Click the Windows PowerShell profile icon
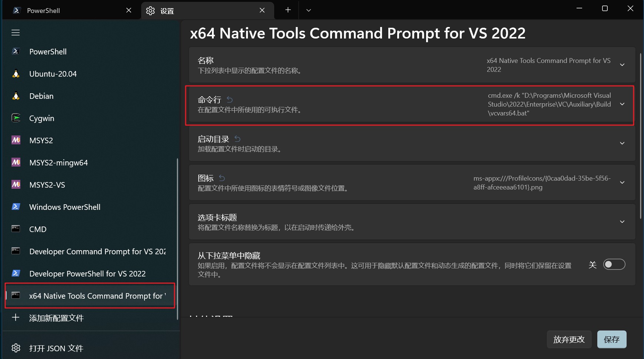 (16, 207)
